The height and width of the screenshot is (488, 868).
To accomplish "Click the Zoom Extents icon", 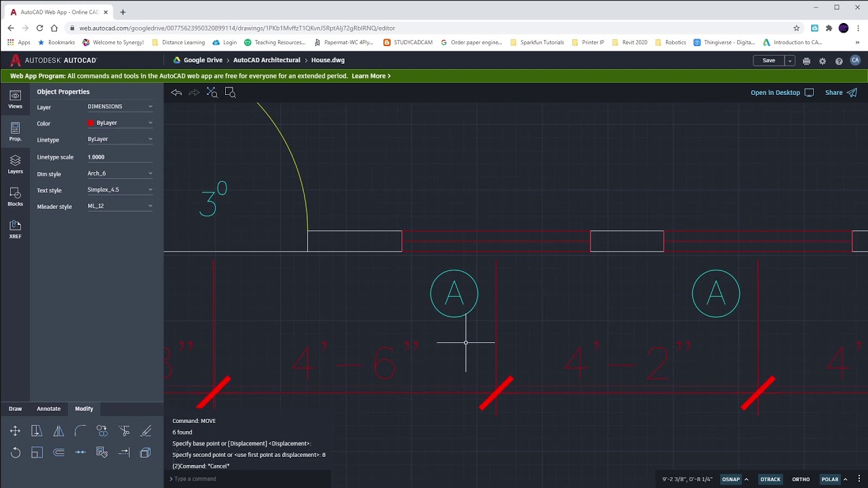I will tap(212, 92).
